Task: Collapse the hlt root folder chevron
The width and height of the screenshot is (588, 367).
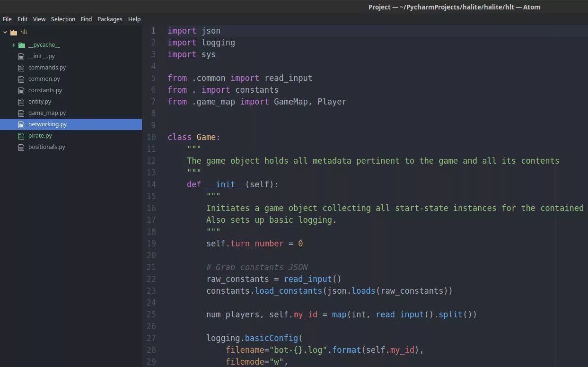Action: [x=5, y=32]
